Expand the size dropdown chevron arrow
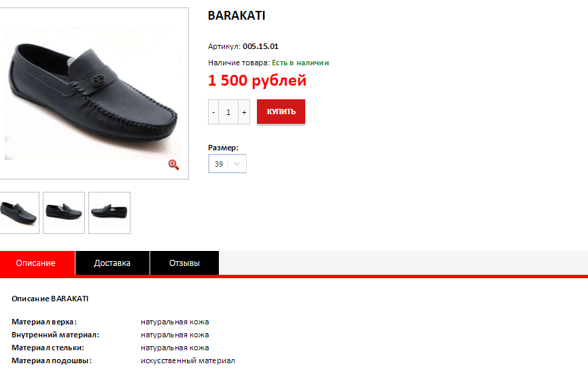Screen dimensions: 588x370 click(x=237, y=164)
